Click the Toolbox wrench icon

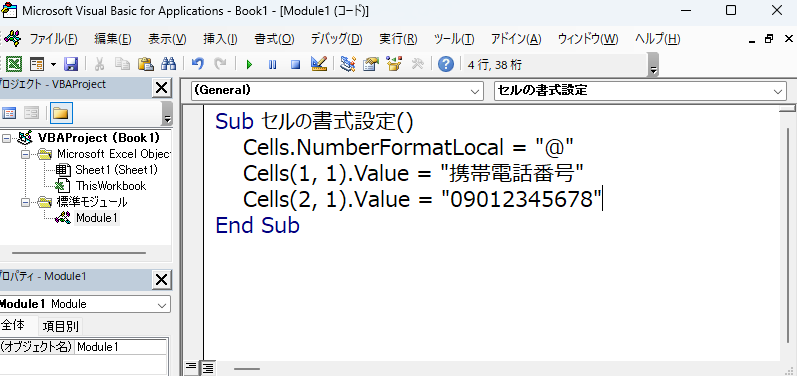pyautogui.click(x=417, y=64)
